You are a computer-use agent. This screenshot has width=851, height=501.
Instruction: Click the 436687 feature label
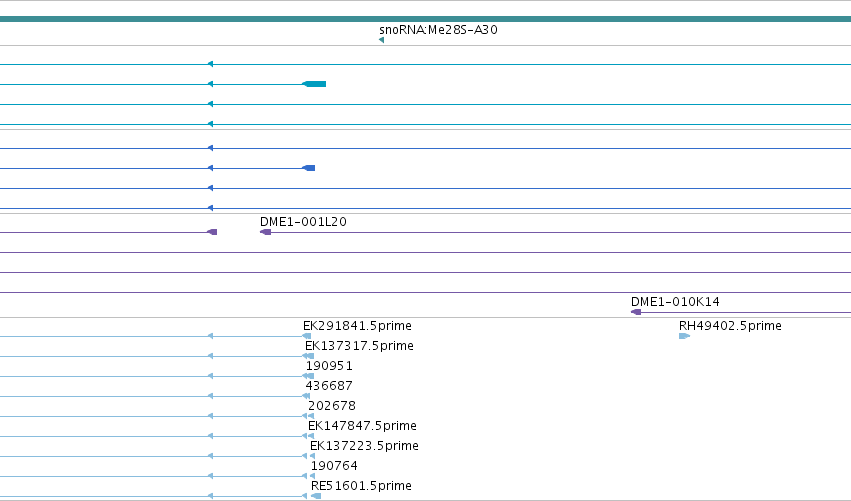click(x=329, y=385)
